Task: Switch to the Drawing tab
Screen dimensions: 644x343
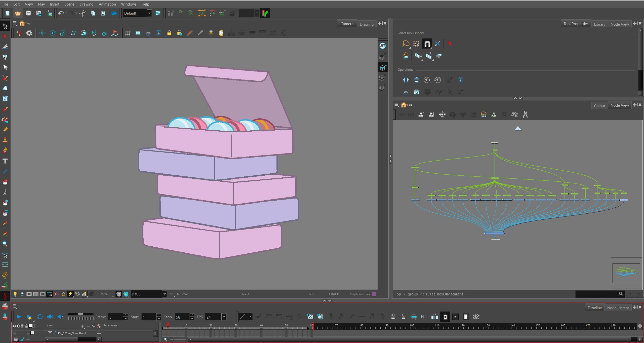Action: [367, 24]
